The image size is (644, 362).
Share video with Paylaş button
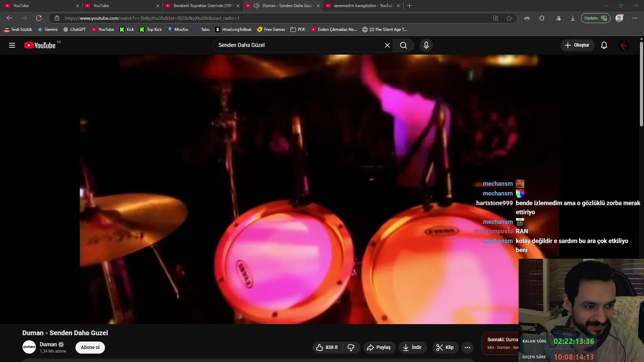(x=379, y=347)
